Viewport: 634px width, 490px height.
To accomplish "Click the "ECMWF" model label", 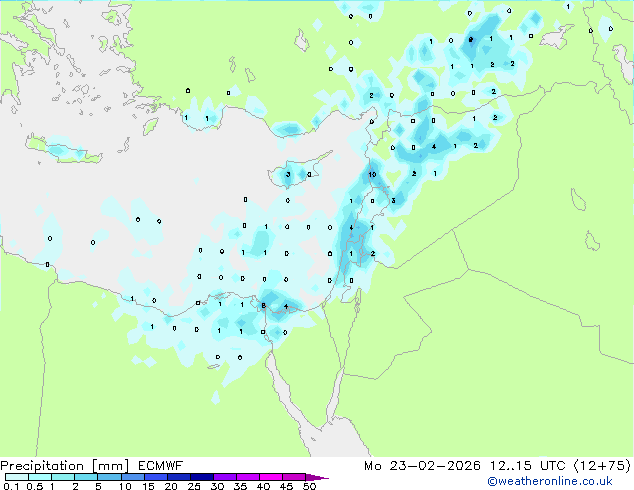I will [161, 466].
